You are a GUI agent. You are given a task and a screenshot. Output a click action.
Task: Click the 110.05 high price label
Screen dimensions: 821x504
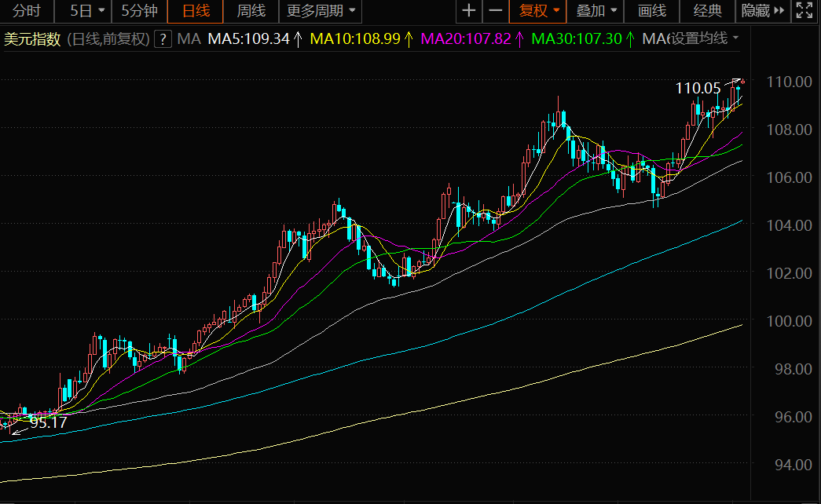click(x=698, y=89)
